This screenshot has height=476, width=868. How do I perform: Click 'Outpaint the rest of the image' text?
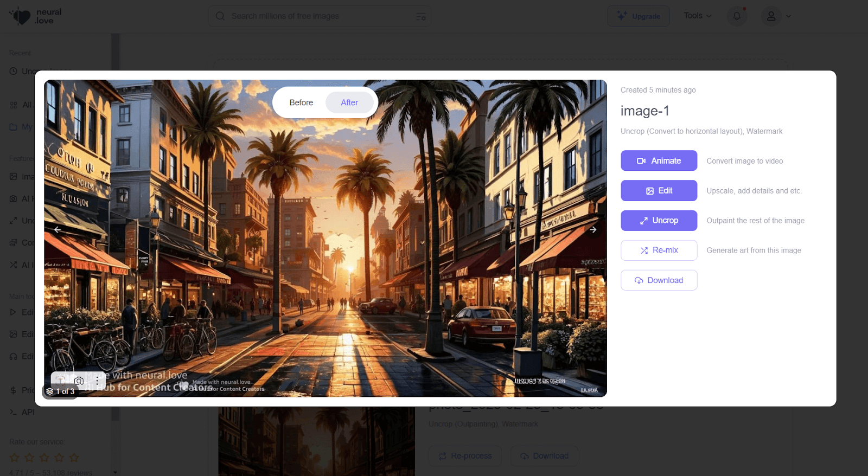tap(755, 221)
